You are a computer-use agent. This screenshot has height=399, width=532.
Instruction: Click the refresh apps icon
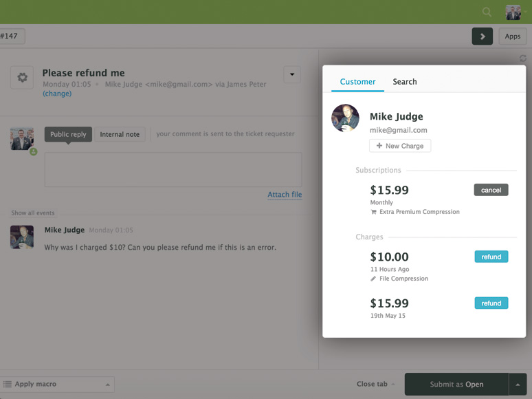coord(523,58)
